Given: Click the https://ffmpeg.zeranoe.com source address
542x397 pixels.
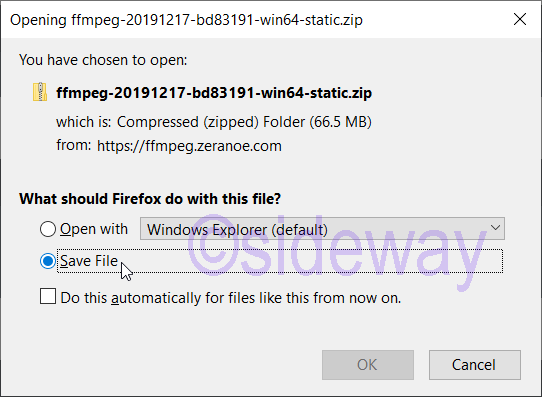Looking at the screenshot, I should [189, 146].
